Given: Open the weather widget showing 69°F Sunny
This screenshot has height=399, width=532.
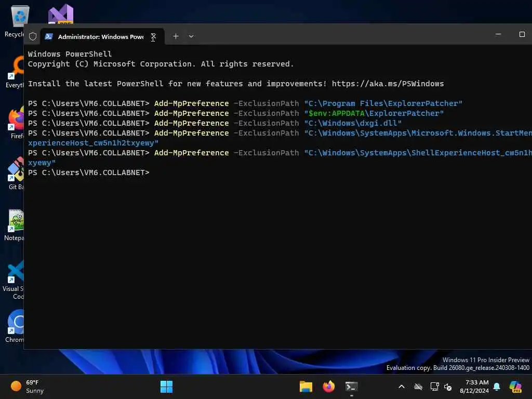Looking at the screenshot, I should [28, 387].
